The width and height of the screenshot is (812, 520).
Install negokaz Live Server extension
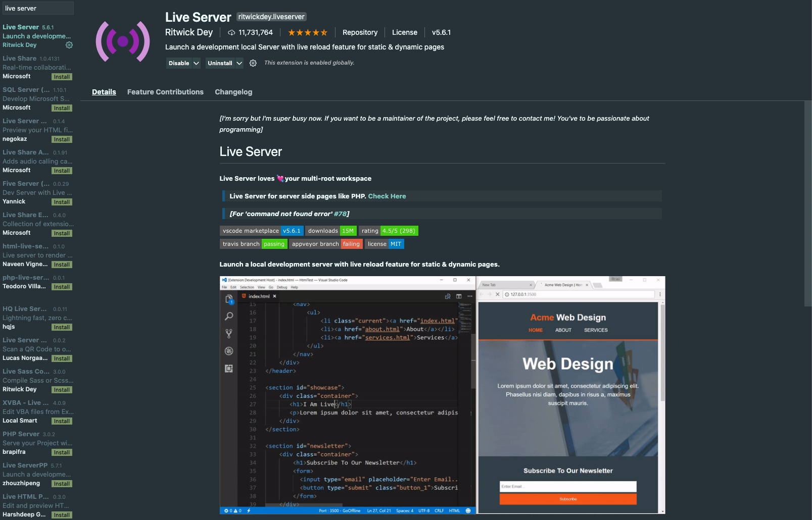pos(62,139)
